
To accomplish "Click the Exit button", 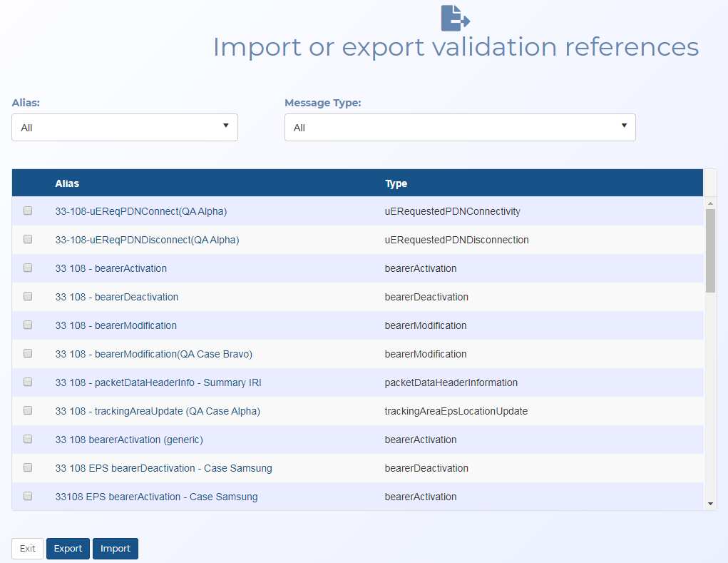I will [x=27, y=549].
